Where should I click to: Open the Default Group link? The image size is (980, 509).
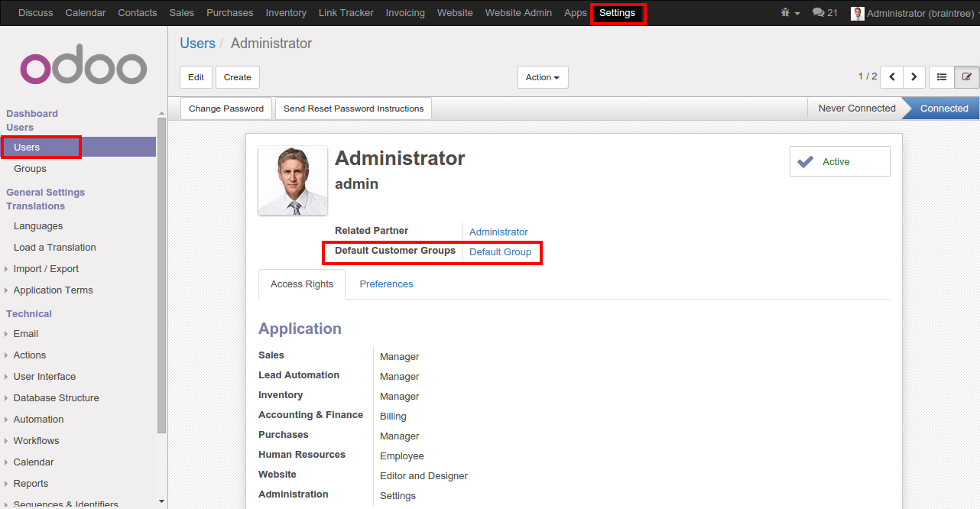point(500,251)
